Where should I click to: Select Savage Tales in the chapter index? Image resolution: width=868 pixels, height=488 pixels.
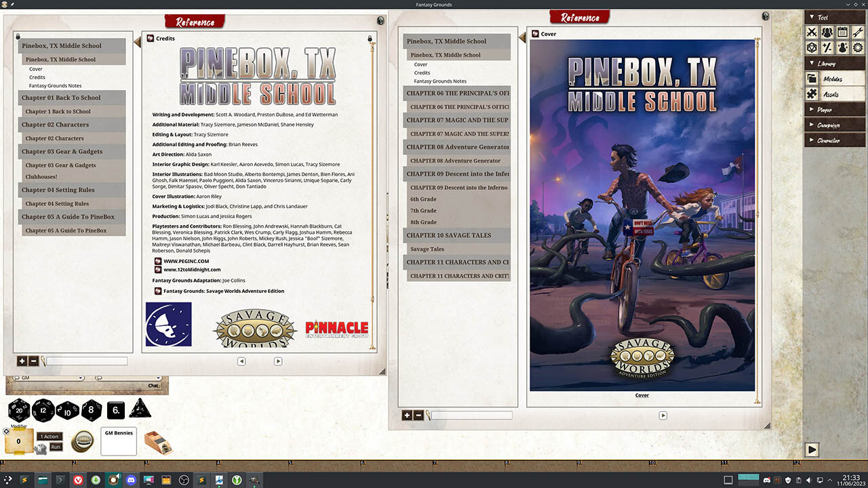pyautogui.click(x=427, y=249)
